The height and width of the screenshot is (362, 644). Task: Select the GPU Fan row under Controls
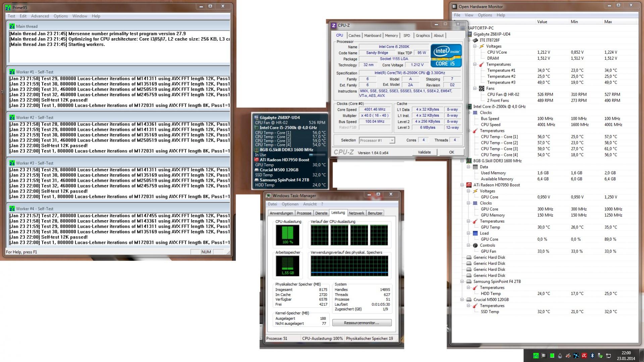(x=545, y=251)
